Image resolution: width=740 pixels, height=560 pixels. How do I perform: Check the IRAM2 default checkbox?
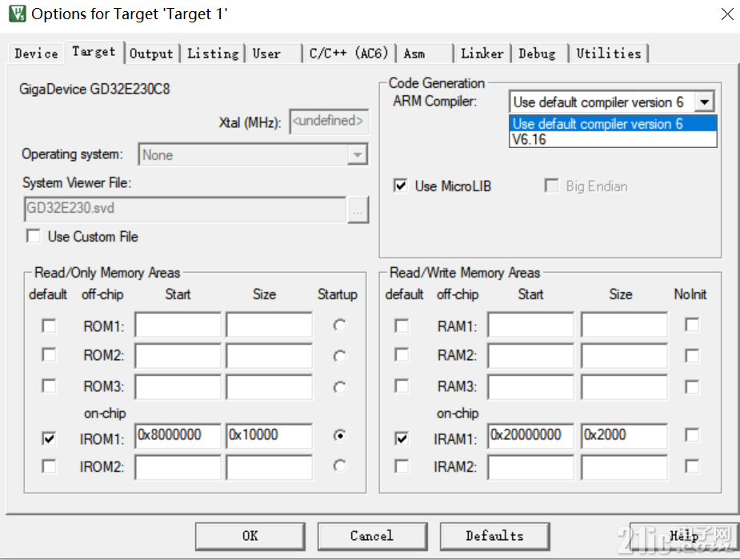click(x=402, y=466)
